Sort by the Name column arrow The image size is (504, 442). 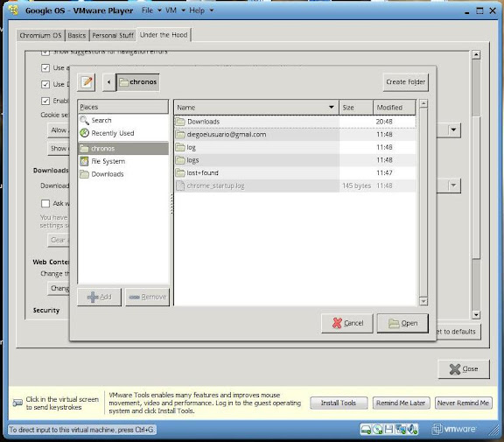pos(331,108)
